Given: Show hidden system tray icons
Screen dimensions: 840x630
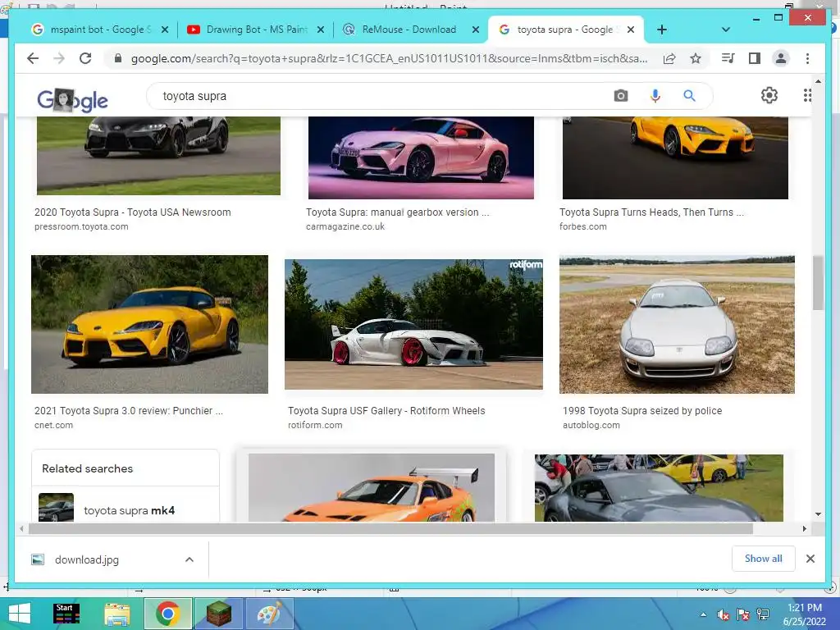Looking at the screenshot, I should click(703, 614).
